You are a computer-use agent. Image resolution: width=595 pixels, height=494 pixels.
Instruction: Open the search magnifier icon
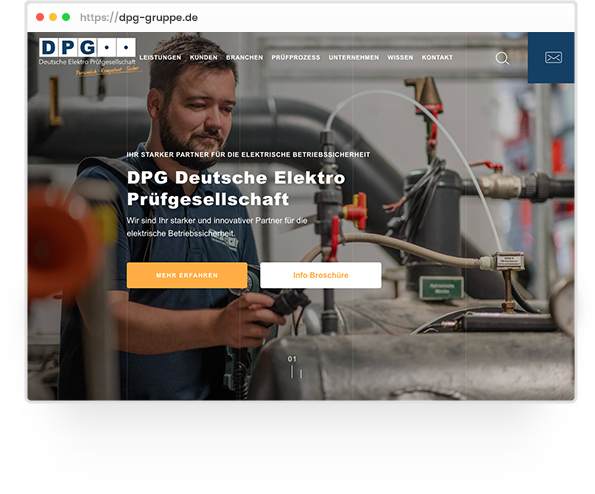502,58
